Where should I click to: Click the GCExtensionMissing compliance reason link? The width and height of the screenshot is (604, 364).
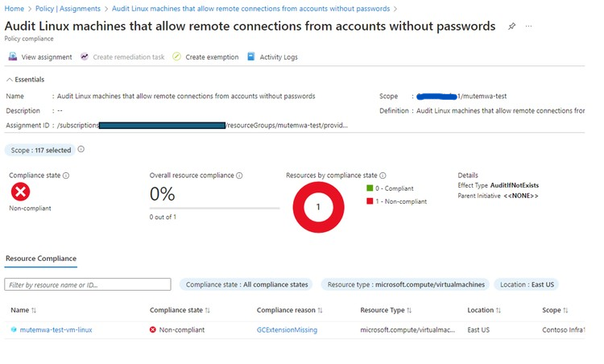coord(287,329)
